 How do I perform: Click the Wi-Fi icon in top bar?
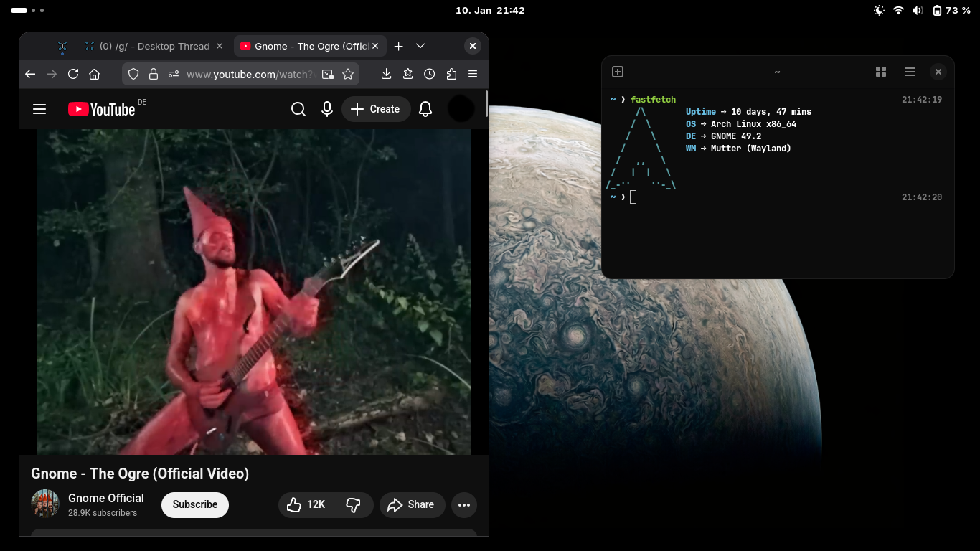[x=898, y=11]
